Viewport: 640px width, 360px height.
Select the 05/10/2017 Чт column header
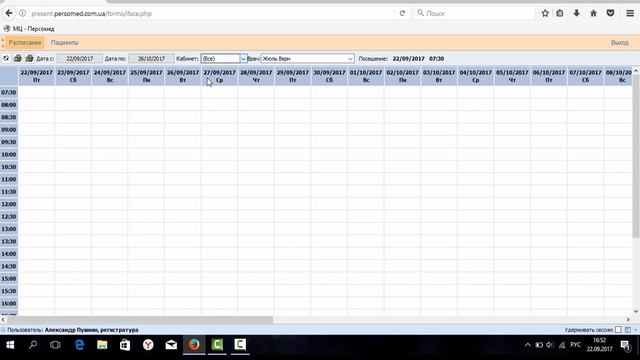pos(512,76)
